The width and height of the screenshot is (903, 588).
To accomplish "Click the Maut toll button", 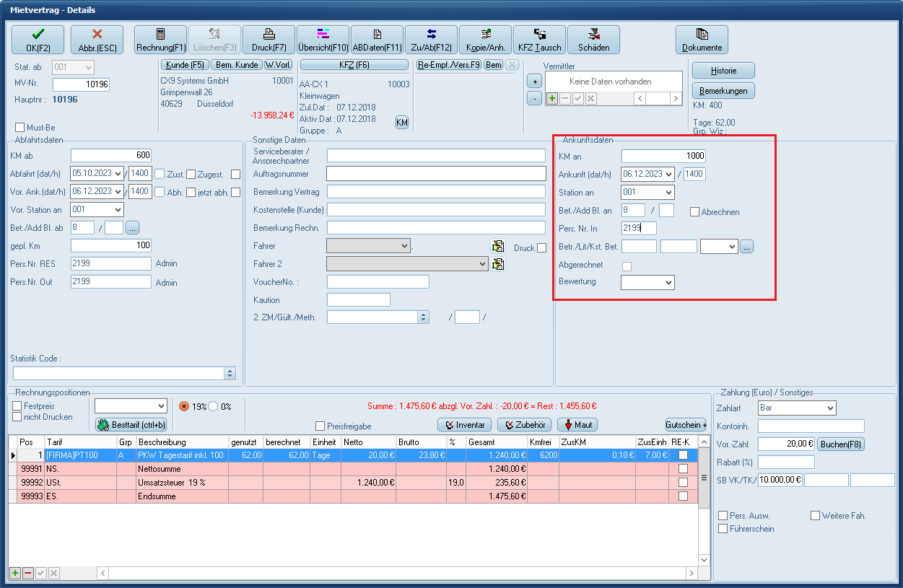I will coord(578,425).
